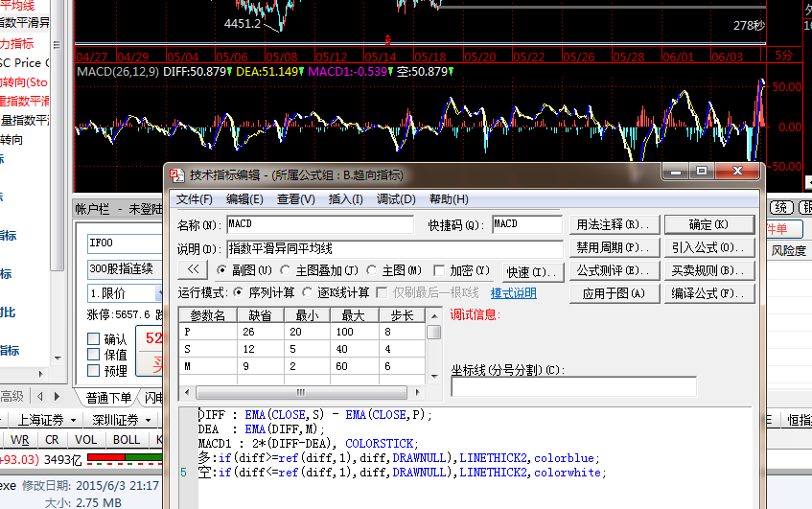The width and height of the screenshot is (812, 509).
Task: Open the 模式说明 link
Action: coord(514,293)
